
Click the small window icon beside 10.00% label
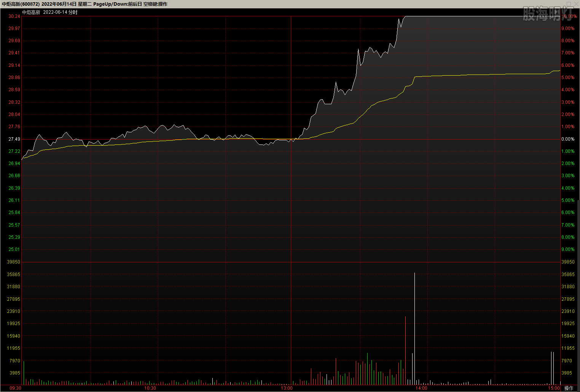[557, 12]
